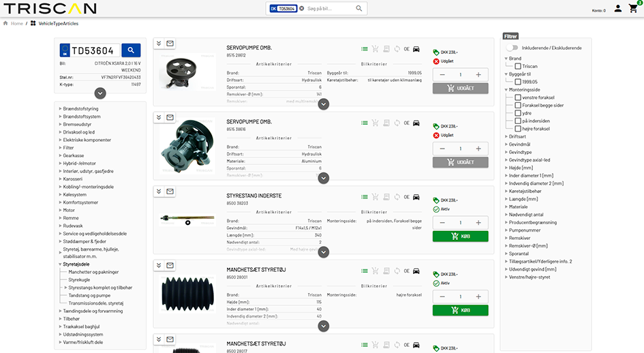Screen dimensions: 644x353
Task: Click document icon on Servopumpe 8515 28612
Action: (x=386, y=49)
